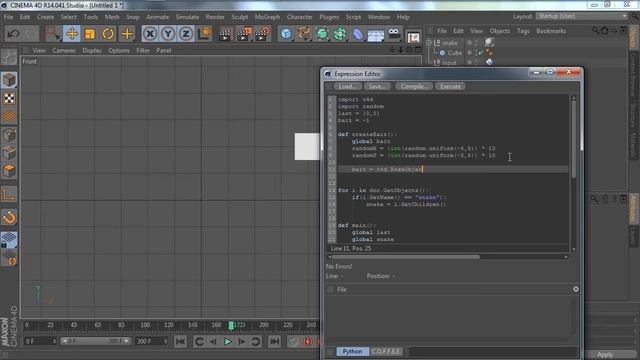This screenshot has width=640, height=360.
Task: Select the Live Selection tool
Action: click(x=53, y=33)
